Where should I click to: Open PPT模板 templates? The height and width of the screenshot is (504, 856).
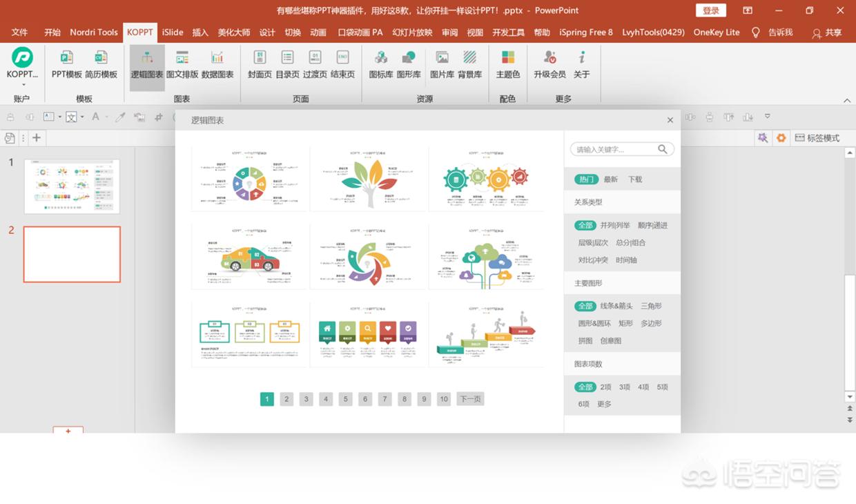(x=67, y=64)
